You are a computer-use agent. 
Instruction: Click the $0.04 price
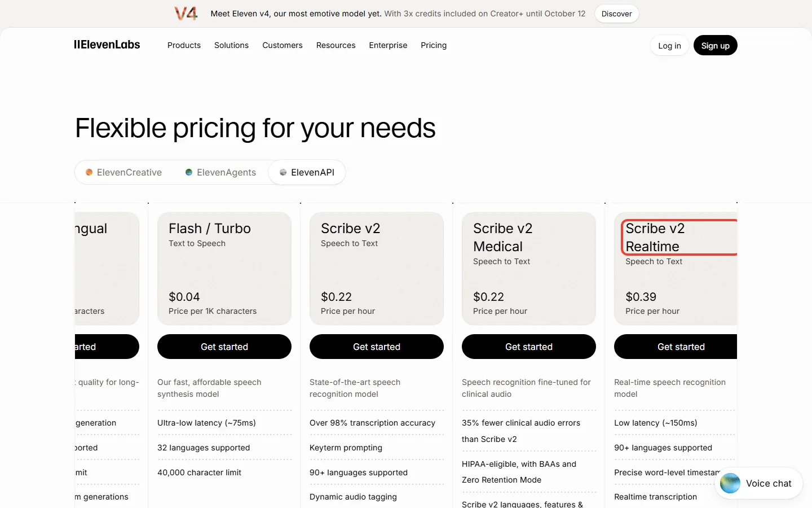click(x=184, y=297)
